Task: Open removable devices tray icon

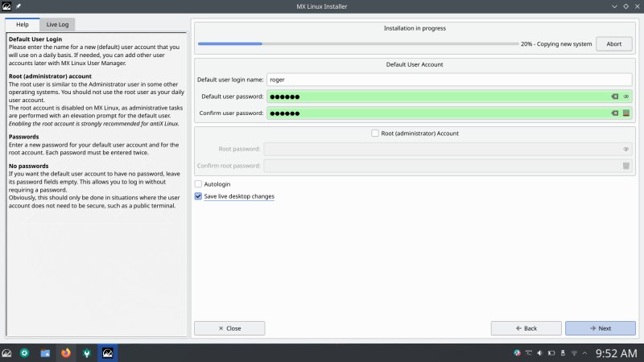Action: tap(563, 353)
